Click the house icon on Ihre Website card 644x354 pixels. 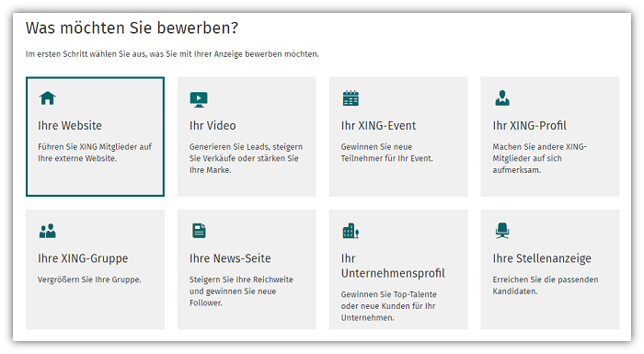tap(47, 98)
